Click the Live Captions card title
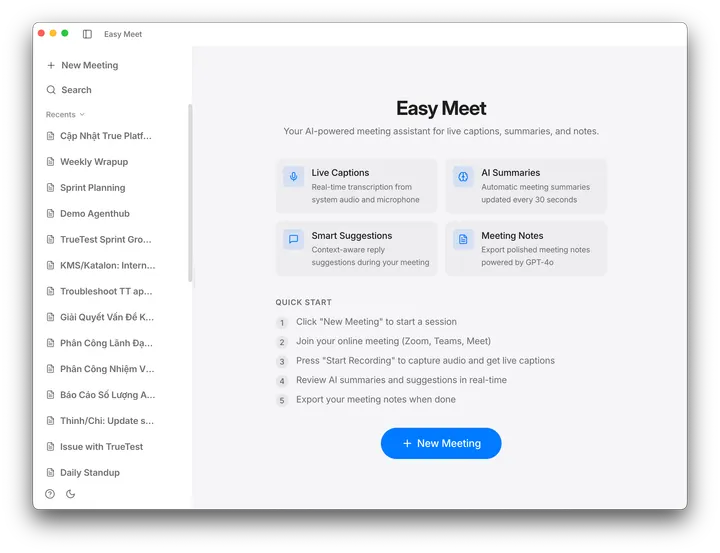The height and width of the screenshot is (553, 720). click(x=340, y=173)
